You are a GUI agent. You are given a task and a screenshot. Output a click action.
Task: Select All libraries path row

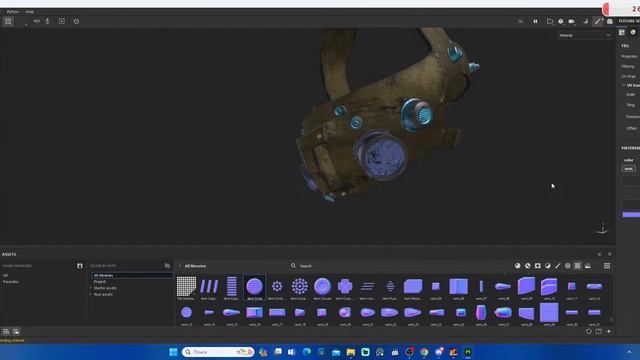(x=132, y=276)
